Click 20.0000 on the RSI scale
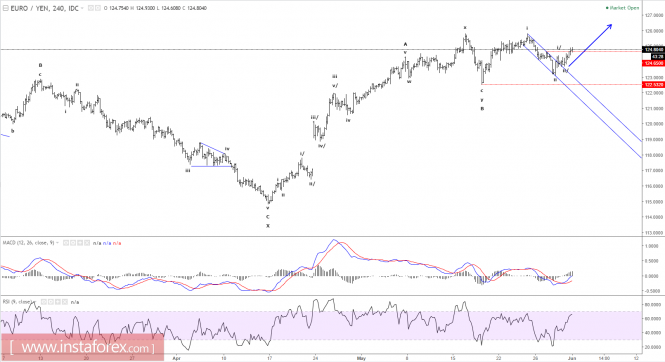Viewport: 665px width, 362px height. tap(654, 347)
